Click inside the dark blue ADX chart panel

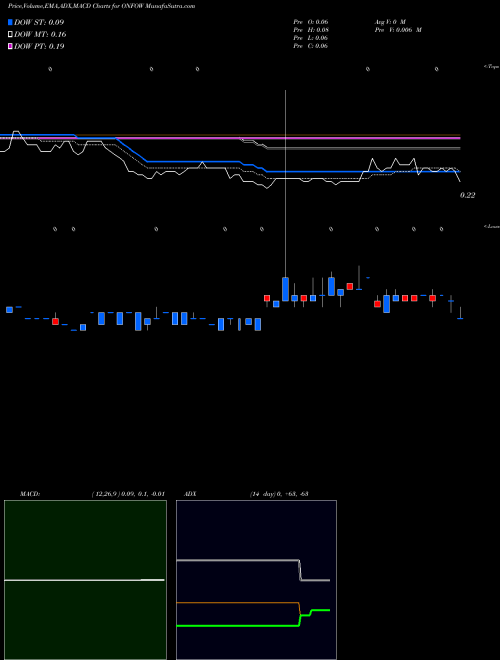[x=256, y=580]
